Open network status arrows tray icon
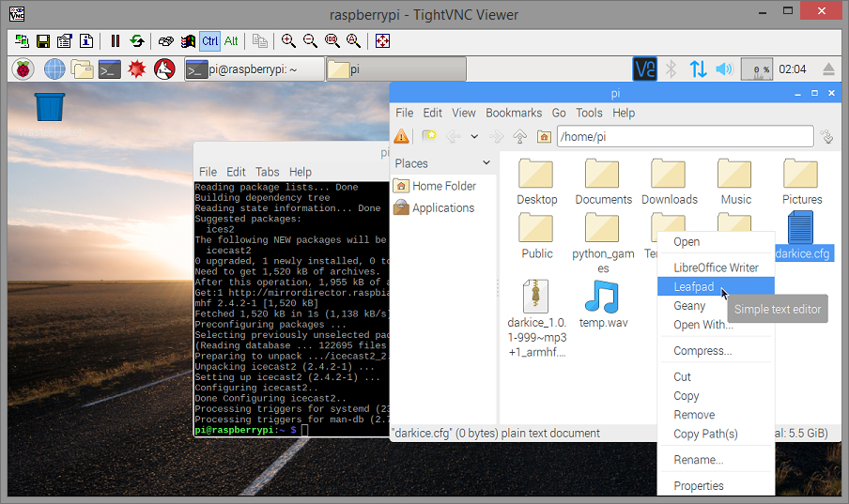This screenshot has width=849, height=504. tap(698, 69)
